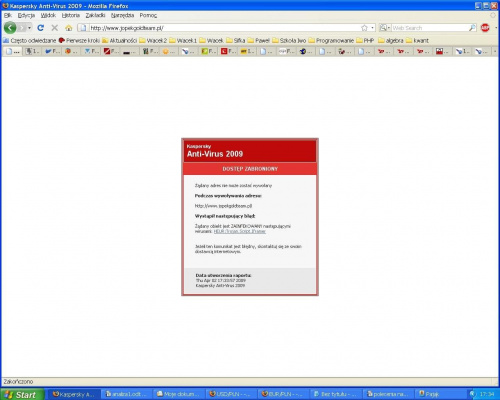The width and height of the screenshot is (500, 400).
Task: Stop loading the page with X button
Action: (55, 28)
